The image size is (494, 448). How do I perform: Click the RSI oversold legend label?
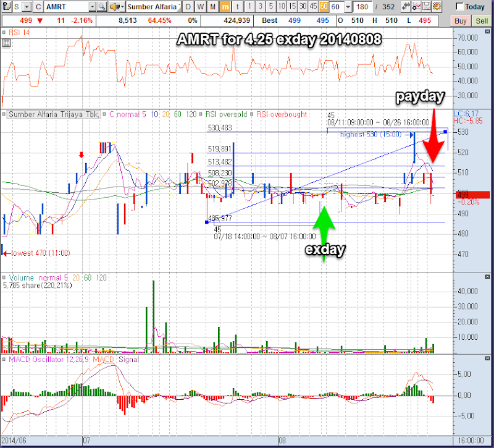pos(226,114)
